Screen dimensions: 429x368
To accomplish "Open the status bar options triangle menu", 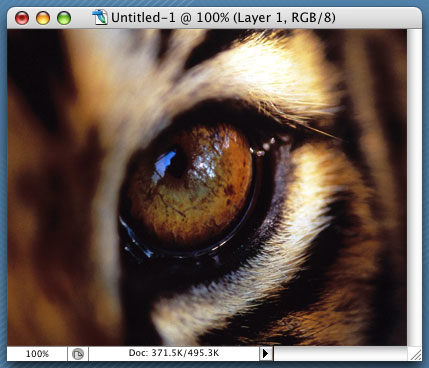I will [266, 353].
